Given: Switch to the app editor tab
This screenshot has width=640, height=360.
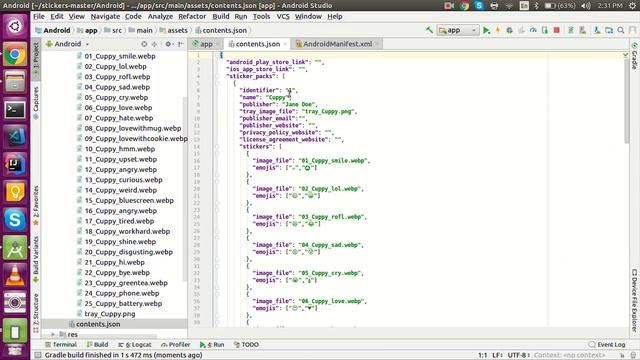Looking at the screenshot, I should (205, 44).
